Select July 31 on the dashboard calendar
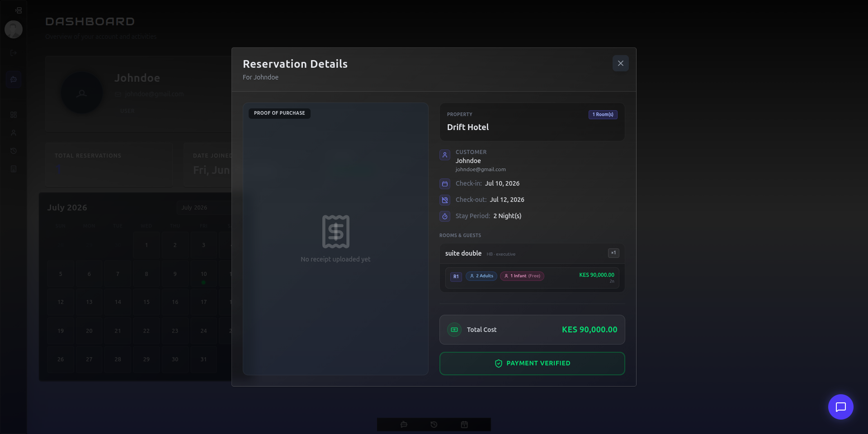Image resolution: width=868 pixels, height=434 pixels. (203, 359)
